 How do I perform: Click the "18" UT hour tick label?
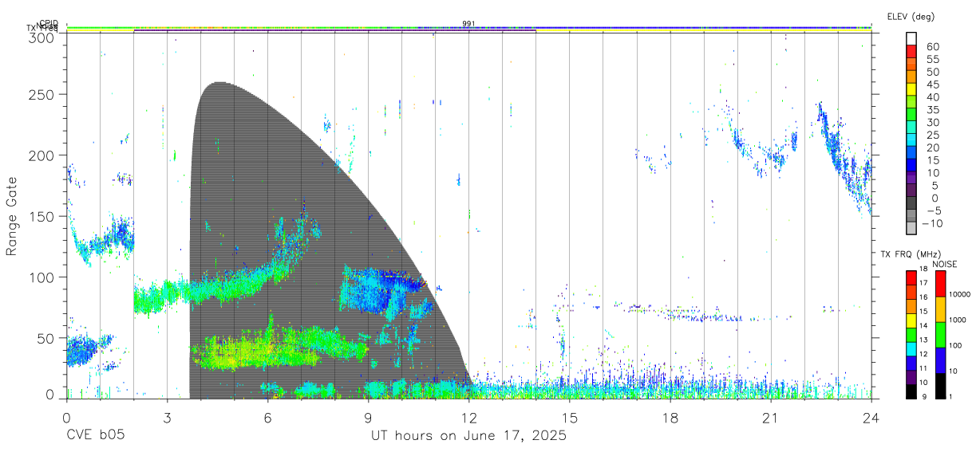pos(670,418)
